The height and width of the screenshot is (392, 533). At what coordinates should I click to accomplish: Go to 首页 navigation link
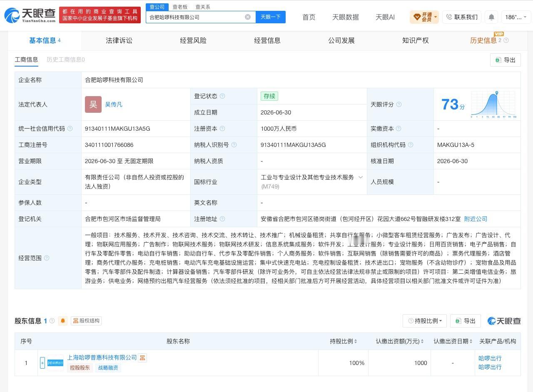click(309, 17)
